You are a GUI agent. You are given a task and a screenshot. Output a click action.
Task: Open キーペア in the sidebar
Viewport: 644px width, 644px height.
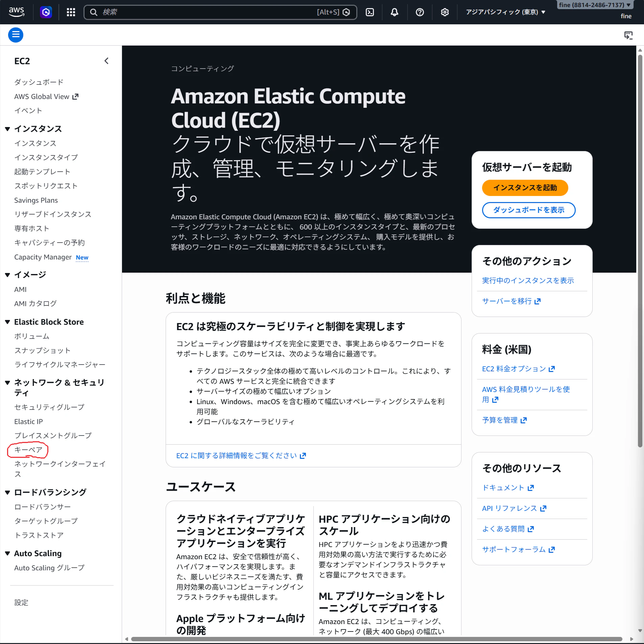28,450
